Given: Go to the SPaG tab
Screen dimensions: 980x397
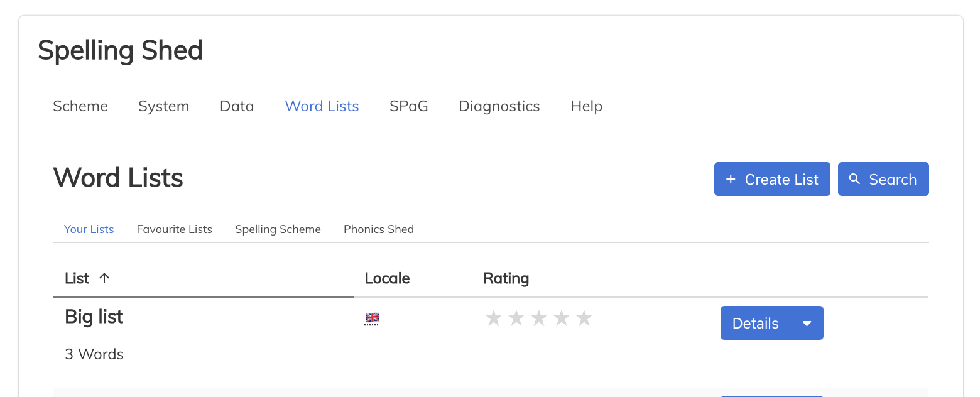Looking at the screenshot, I should point(409,106).
